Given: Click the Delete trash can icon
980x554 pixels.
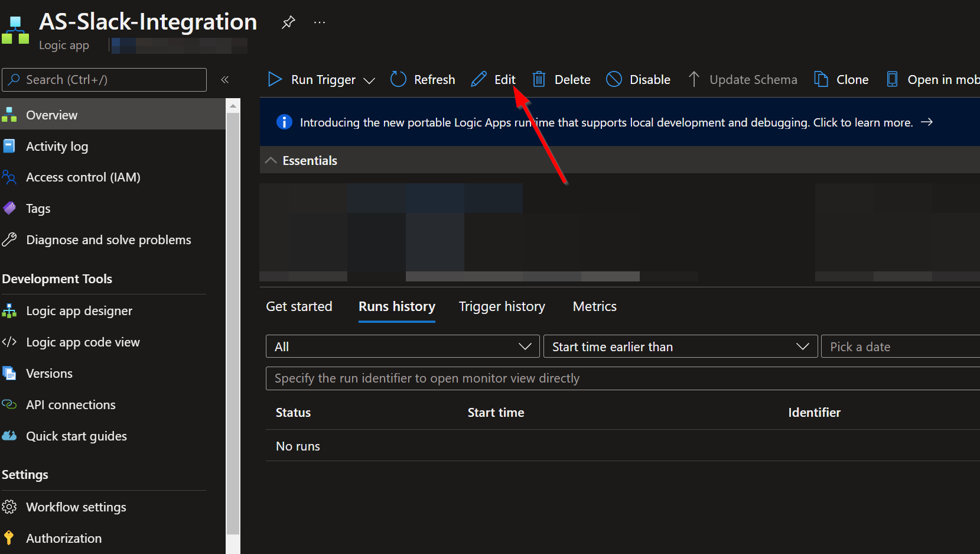Looking at the screenshot, I should (539, 79).
